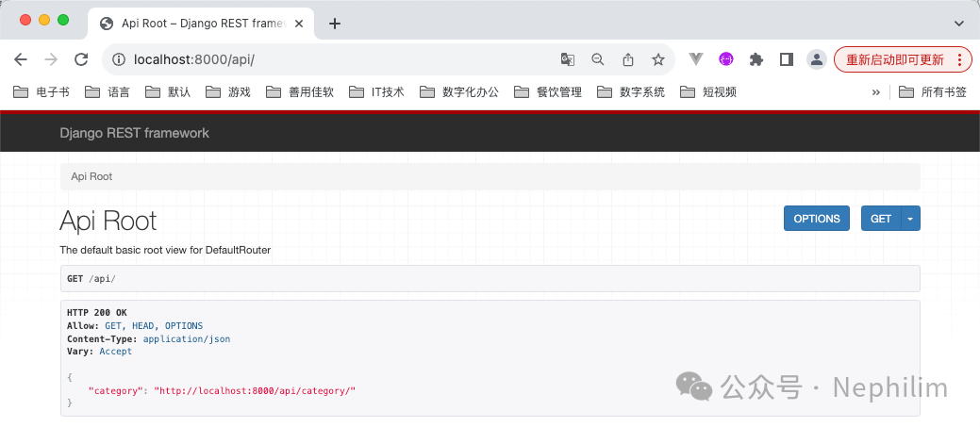Open the 电子书 bookmarks folder
Viewport: 980px width, 427px height.
42,92
